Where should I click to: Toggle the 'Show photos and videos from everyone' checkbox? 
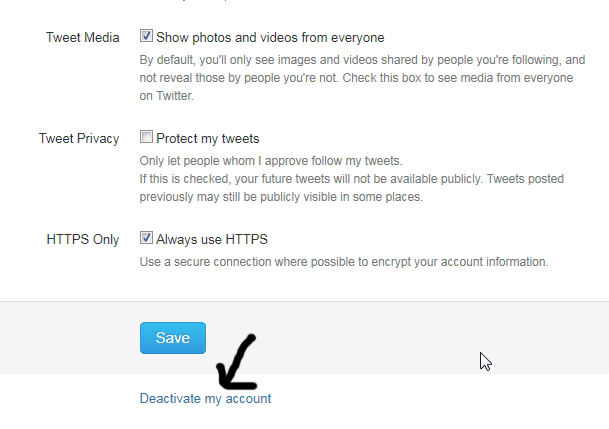coord(146,37)
